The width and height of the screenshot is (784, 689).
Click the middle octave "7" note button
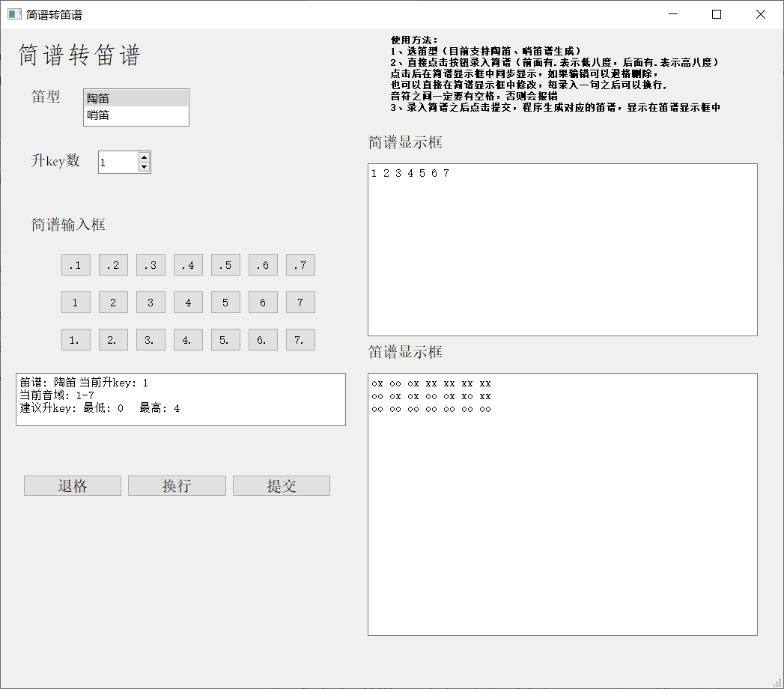pos(300,302)
